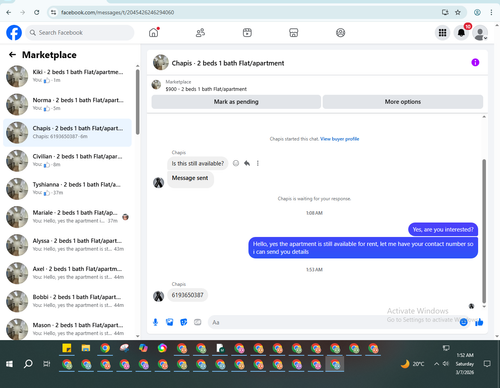Open more options for 'Is this still available?'
Image resolution: width=500 pixels, height=388 pixels.
[x=258, y=163]
